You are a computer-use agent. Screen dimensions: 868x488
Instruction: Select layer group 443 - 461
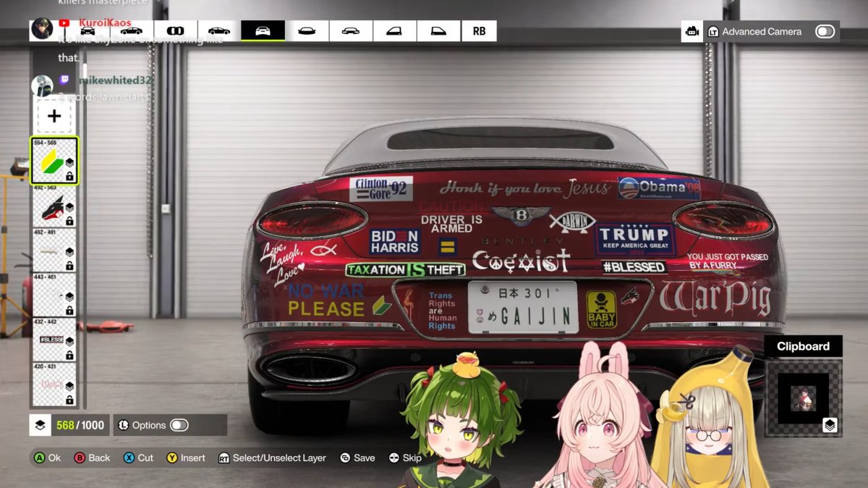pos(54,295)
